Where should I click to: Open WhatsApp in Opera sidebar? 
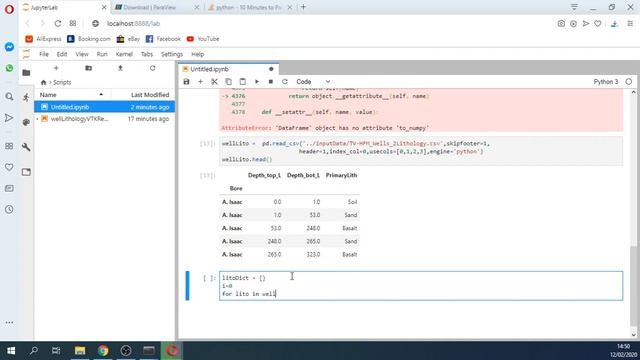click(x=9, y=68)
